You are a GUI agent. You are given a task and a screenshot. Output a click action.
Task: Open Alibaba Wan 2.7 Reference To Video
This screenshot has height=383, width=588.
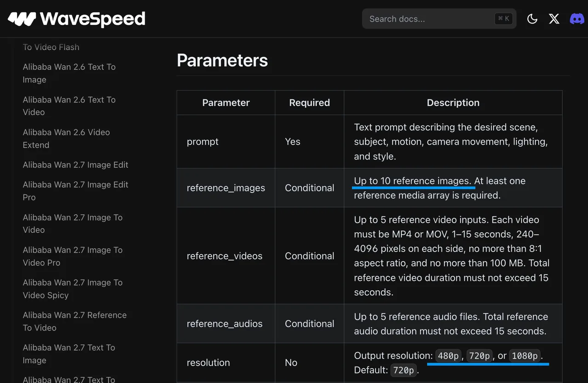click(x=75, y=321)
